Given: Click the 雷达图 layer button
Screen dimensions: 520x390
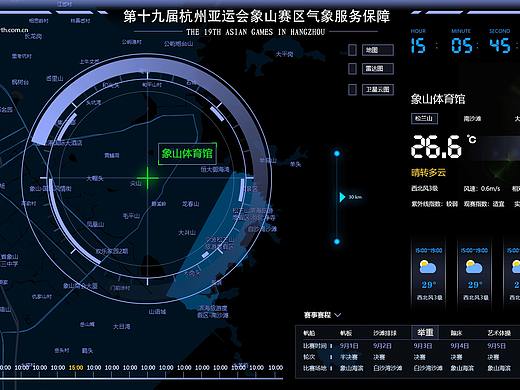Looking at the screenshot, I should click(x=378, y=69).
